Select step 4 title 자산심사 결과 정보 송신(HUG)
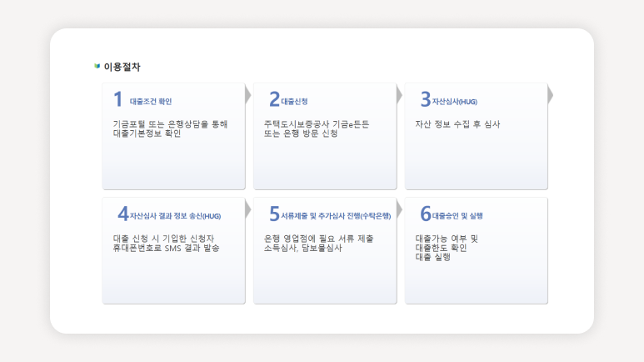This screenshot has width=644, height=362. coord(175,215)
